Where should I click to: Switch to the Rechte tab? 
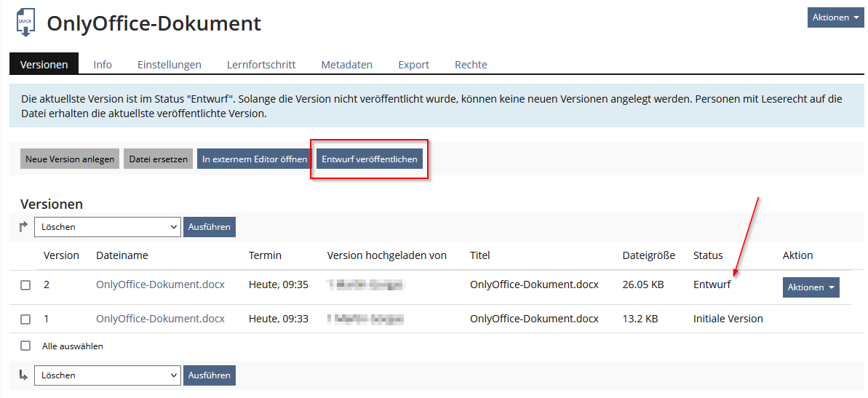point(471,64)
